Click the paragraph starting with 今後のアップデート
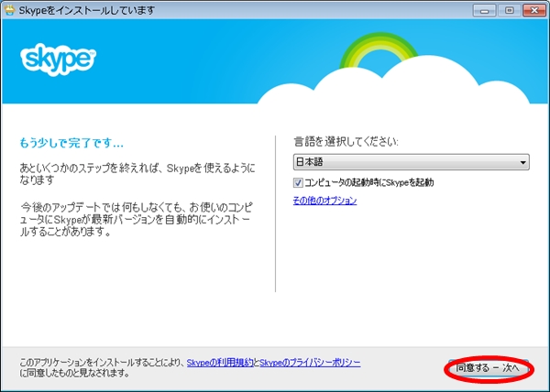The height and width of the screenshot is (392, 550). point(136,220)
